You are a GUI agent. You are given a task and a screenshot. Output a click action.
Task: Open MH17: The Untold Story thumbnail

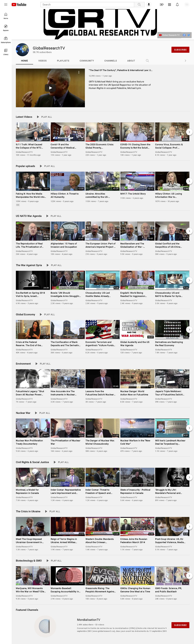click(x=137, y=181)
